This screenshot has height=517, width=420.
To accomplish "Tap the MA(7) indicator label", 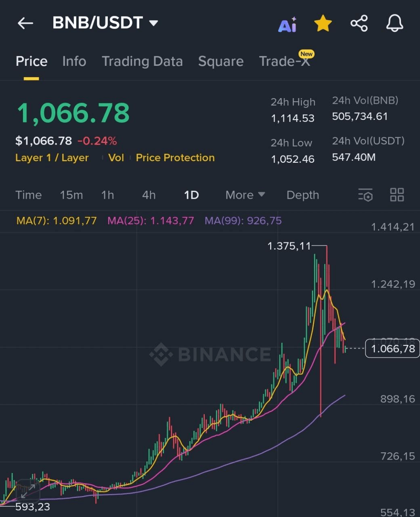I will pyautogui.click(x=57, y=221).
